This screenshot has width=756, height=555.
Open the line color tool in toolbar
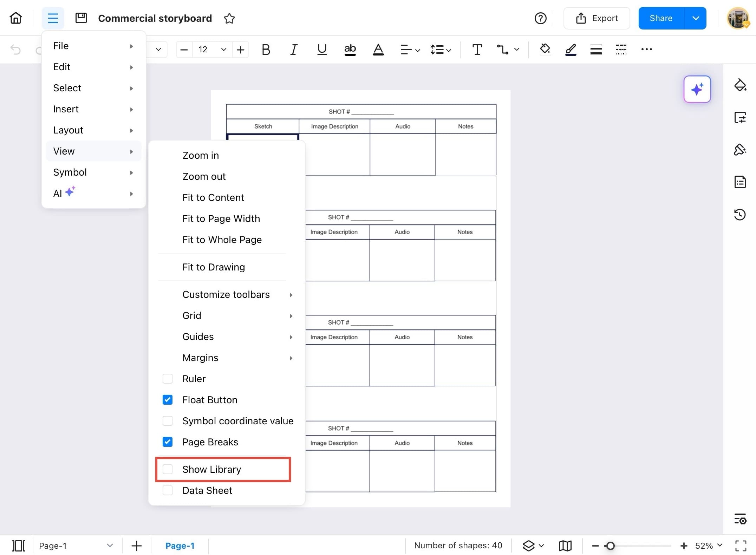(570, 50)
